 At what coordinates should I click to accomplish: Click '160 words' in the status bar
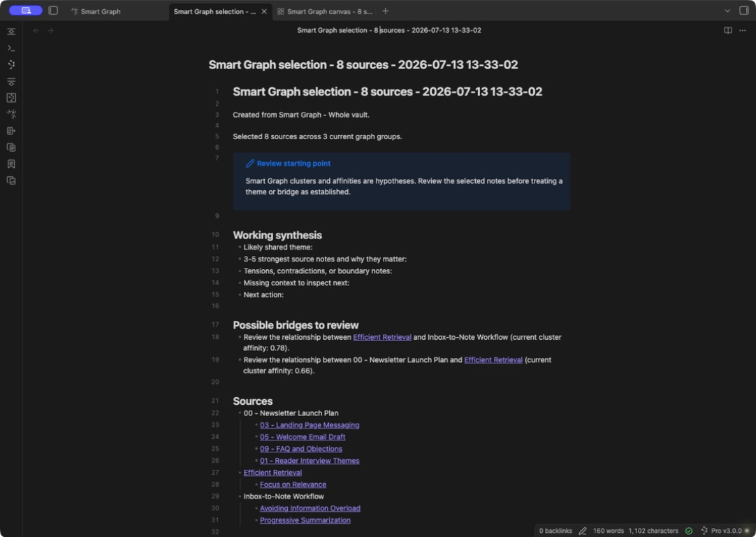tap(608, 531)
